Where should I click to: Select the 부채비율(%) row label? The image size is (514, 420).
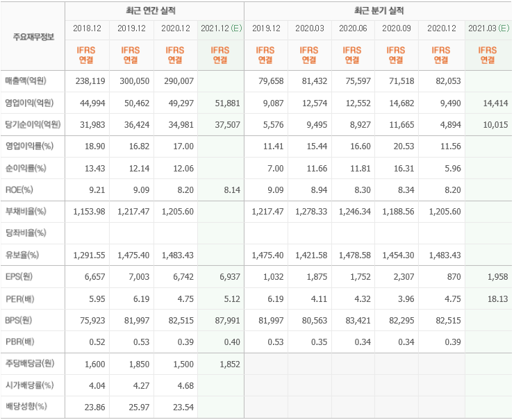tap(26, 212)
